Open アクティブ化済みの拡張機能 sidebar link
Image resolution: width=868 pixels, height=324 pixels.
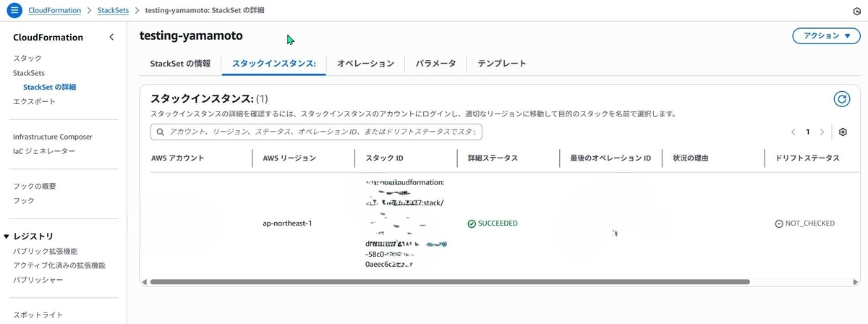59,266
